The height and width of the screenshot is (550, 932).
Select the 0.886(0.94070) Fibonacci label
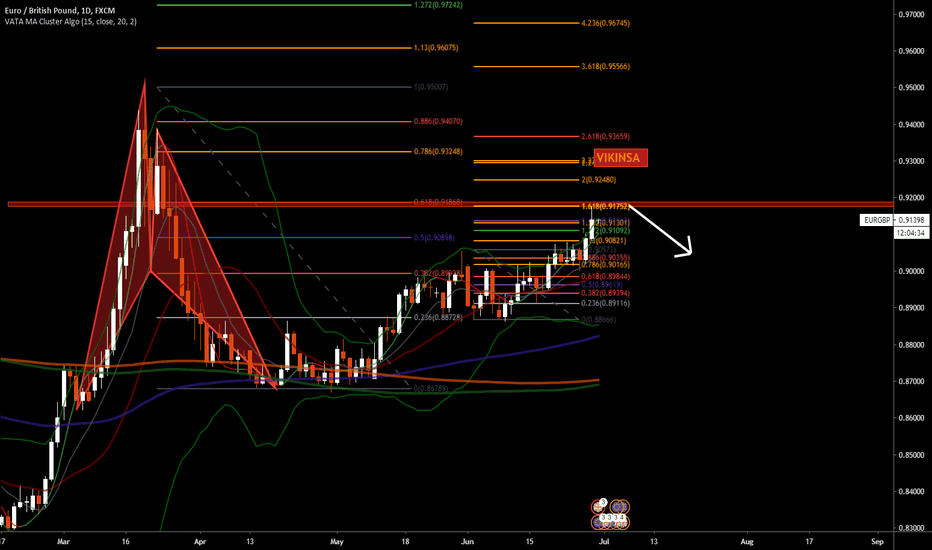tap(438, 121)
